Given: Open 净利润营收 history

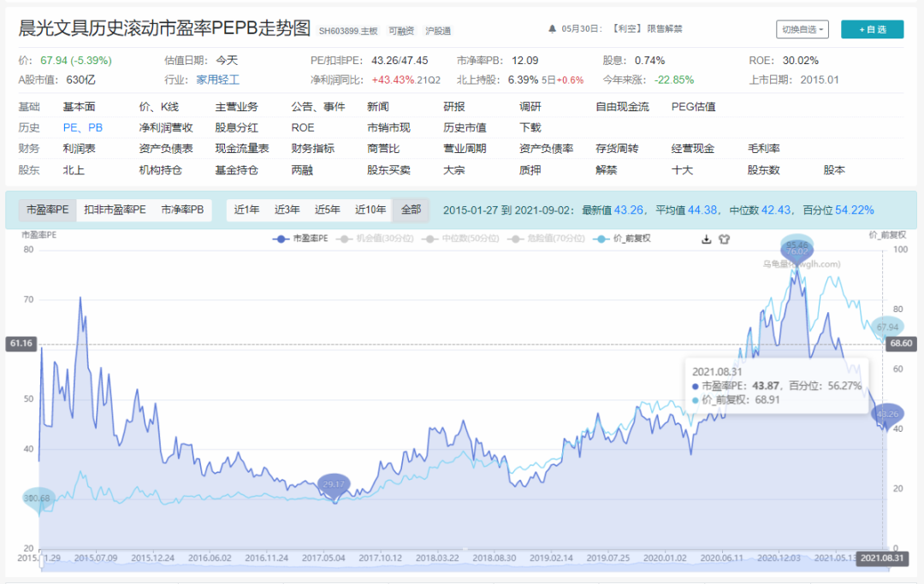Looking at the screenshot, I should [166, 127].
